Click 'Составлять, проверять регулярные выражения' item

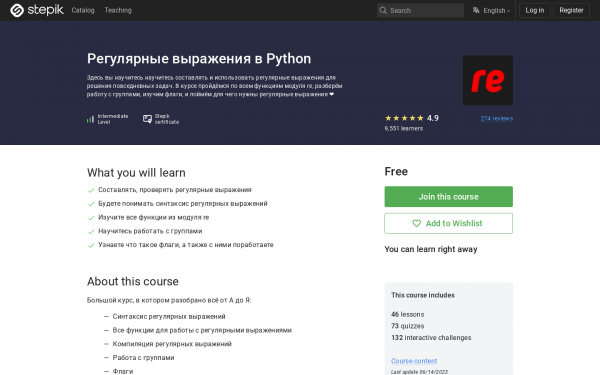pyautogui.click(x=175, y=190)
